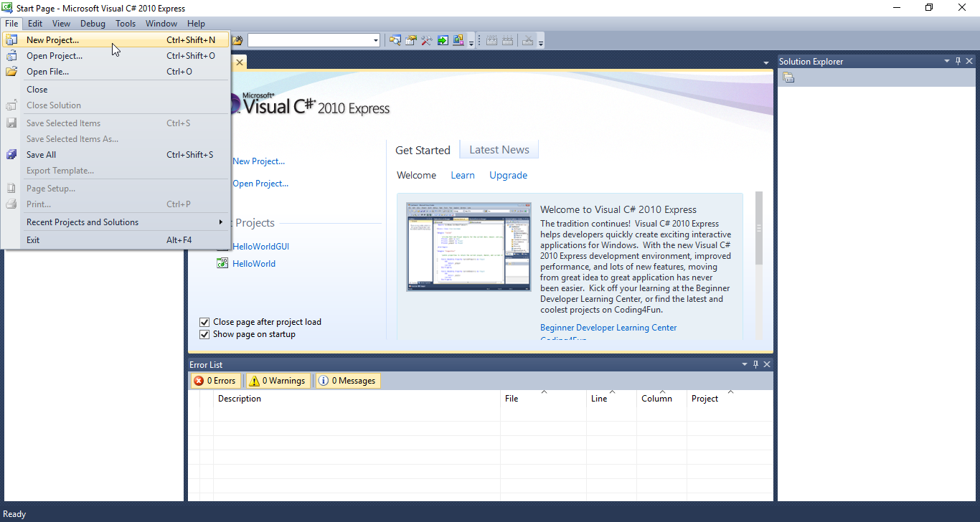Choose Open Project... in the File menu
This screenshot has width=980, height=522.
(x=116, y=56)
